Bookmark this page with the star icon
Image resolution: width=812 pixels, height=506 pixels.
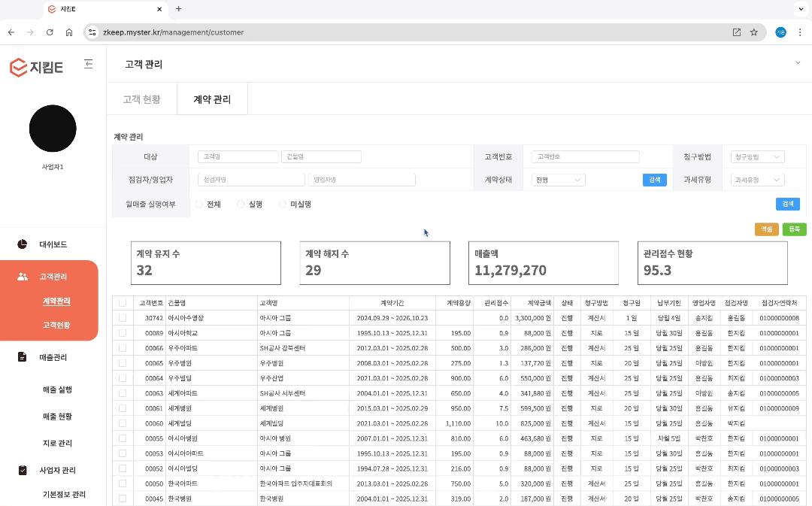click(x=753, y=32)
